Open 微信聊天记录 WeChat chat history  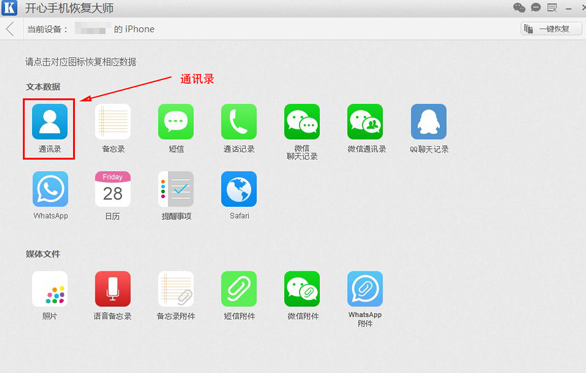click(302, 122)
